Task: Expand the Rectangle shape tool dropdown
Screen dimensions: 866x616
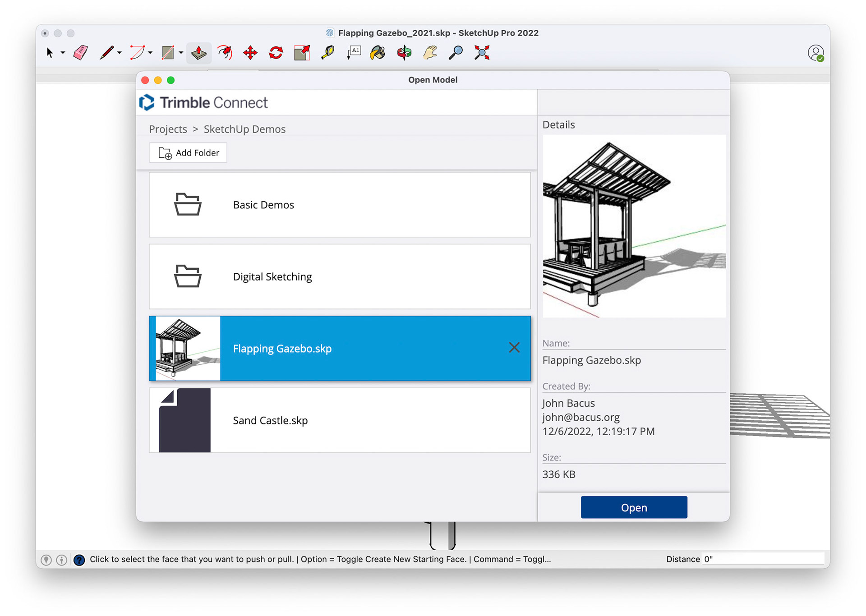Action: coord(181,53)
